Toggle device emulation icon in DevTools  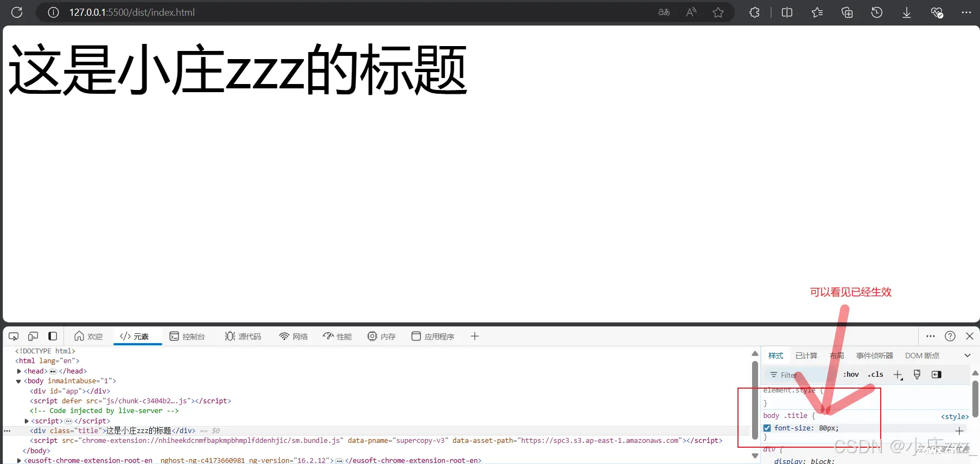33,336
